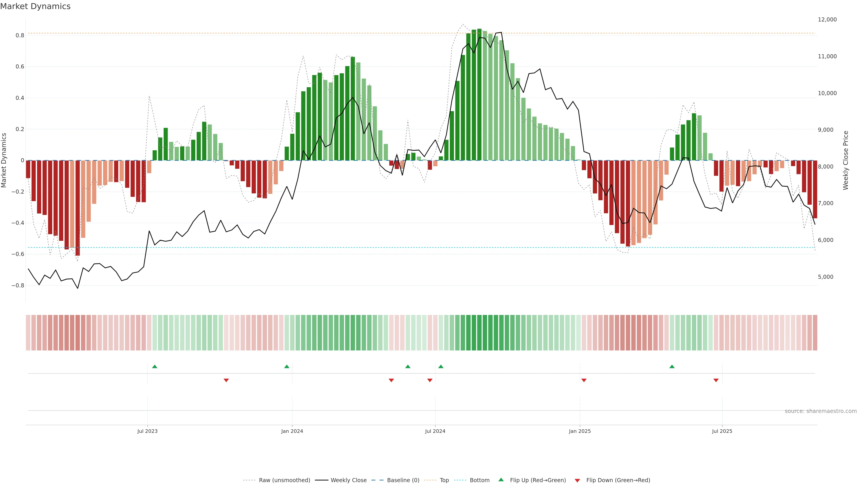Screen dimensions: 868x488
Task: Click the source: sharemaestro.com text
Action: (821, 411)
